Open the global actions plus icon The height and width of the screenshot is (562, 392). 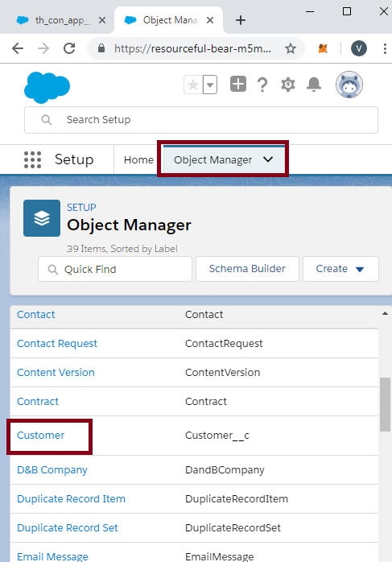(238, 85)
